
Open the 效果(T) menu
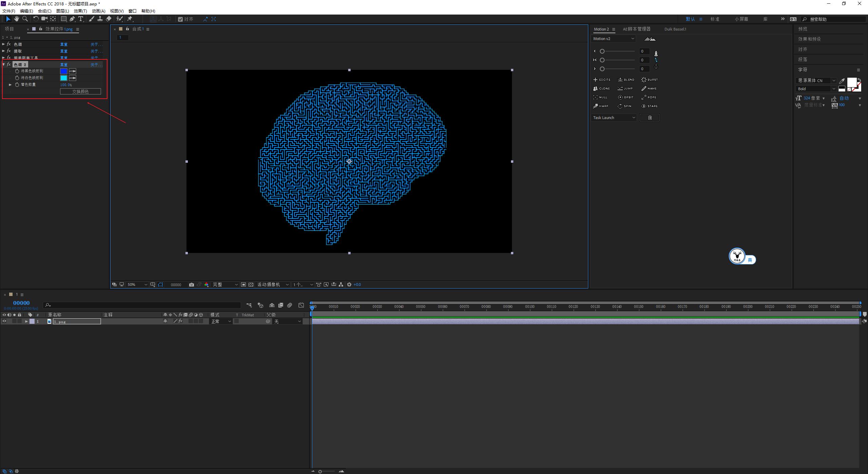click(x=80, y=11)
